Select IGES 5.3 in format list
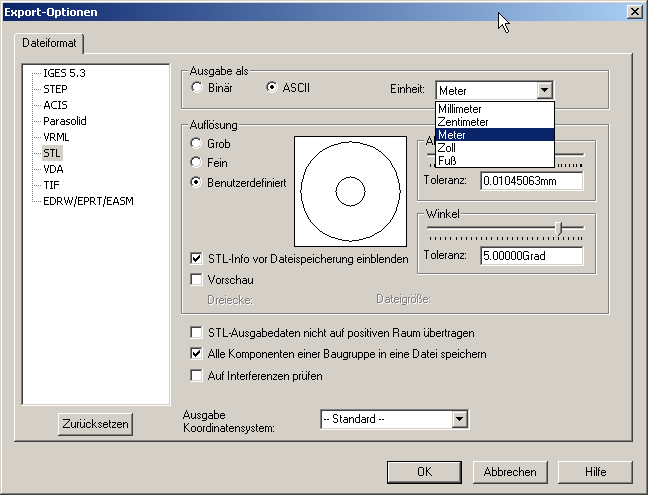The height and width of the screenshot is (495, 648). click(65, 73)
